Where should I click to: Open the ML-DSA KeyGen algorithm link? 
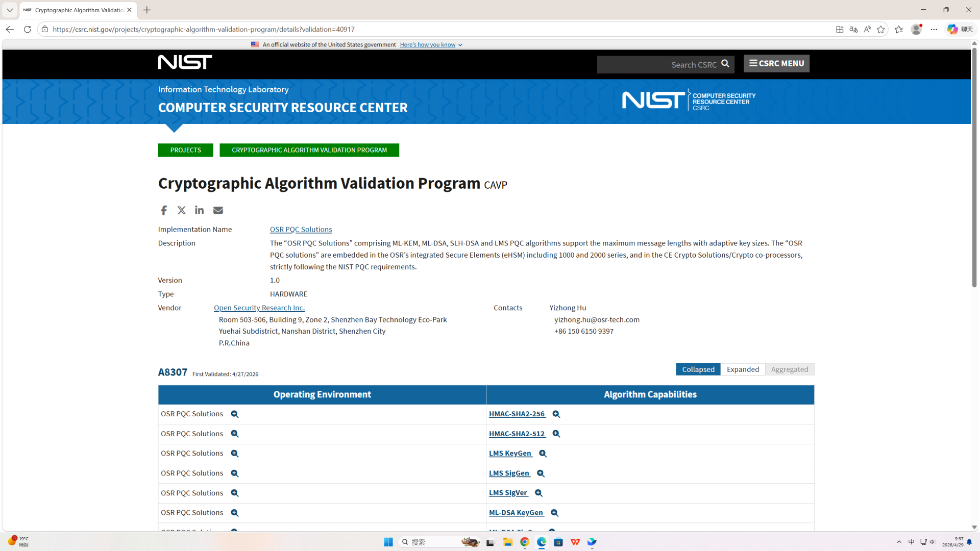click(517, 512)
